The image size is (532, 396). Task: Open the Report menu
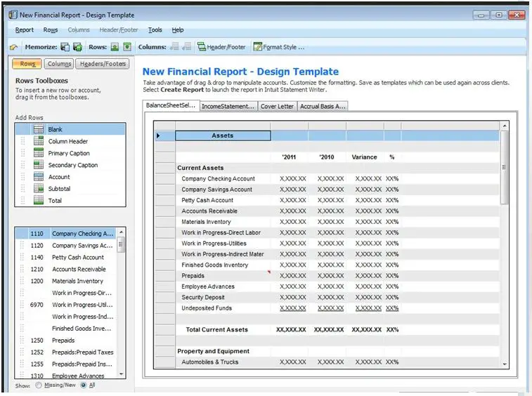pyautogui.click(x=25, y=29)
